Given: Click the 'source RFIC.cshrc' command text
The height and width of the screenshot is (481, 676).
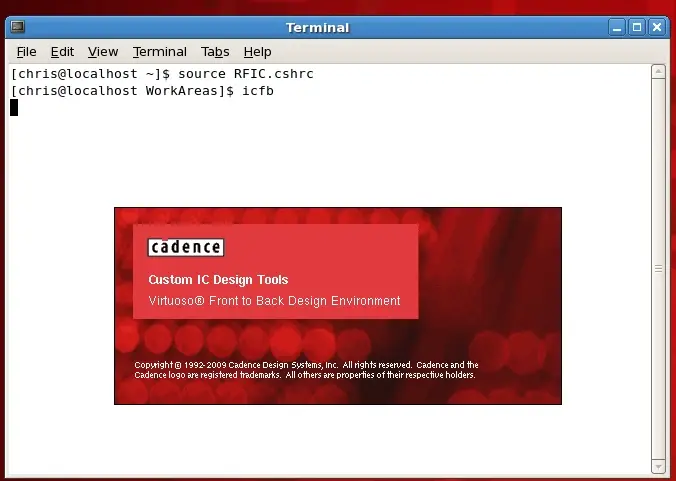Looking at the screenshot, I should pyautogui.click(x=246, y=74).
